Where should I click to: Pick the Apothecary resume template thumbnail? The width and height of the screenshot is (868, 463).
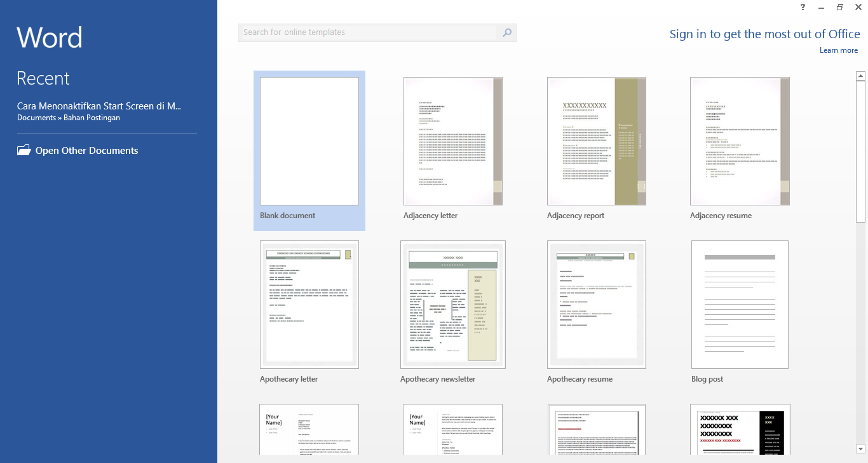(x=597, y=305)
